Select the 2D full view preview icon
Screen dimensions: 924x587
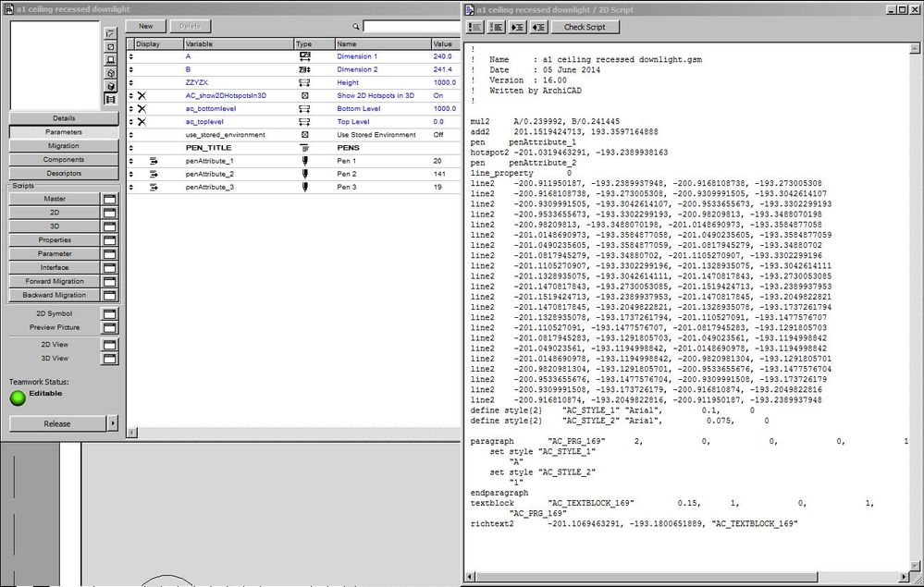click(110, 46)
